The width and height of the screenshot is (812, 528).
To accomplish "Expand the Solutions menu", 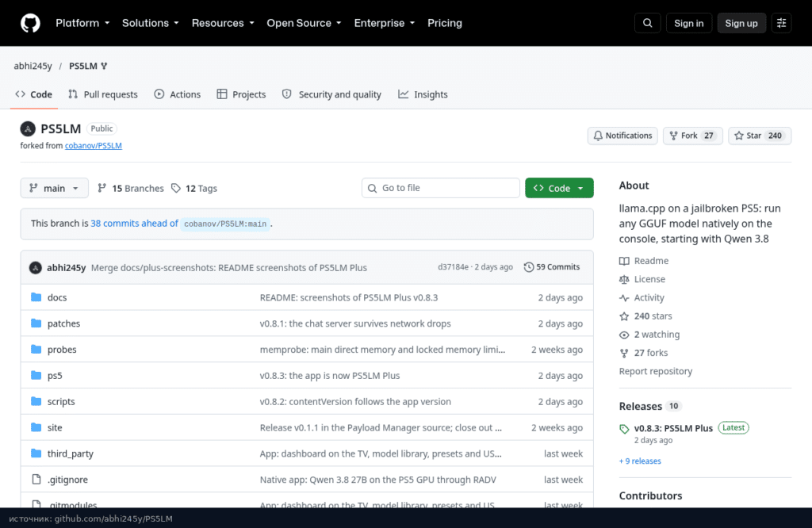I will [150, 23].
